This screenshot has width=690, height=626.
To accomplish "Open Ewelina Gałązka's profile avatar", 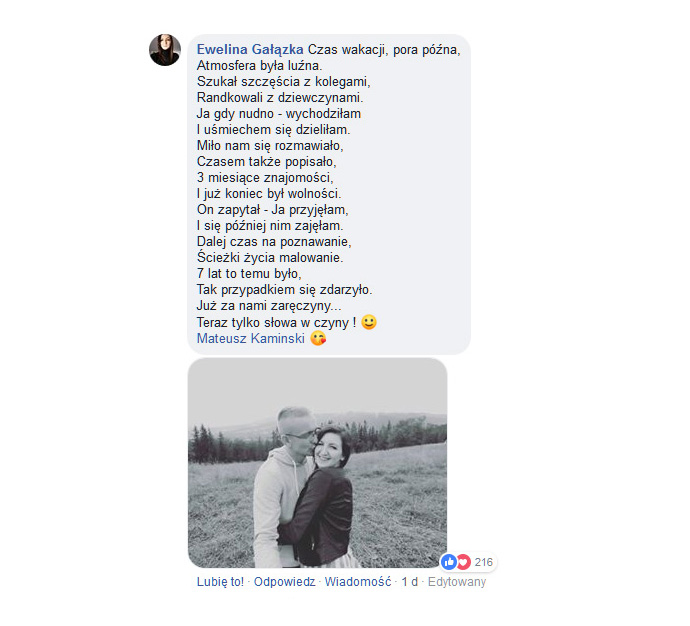I will click(165, 50).
